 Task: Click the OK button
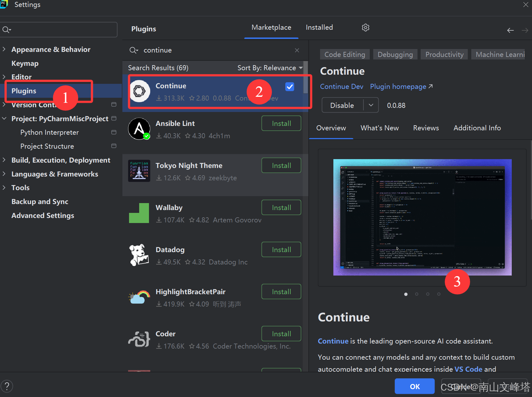[415, 386]
